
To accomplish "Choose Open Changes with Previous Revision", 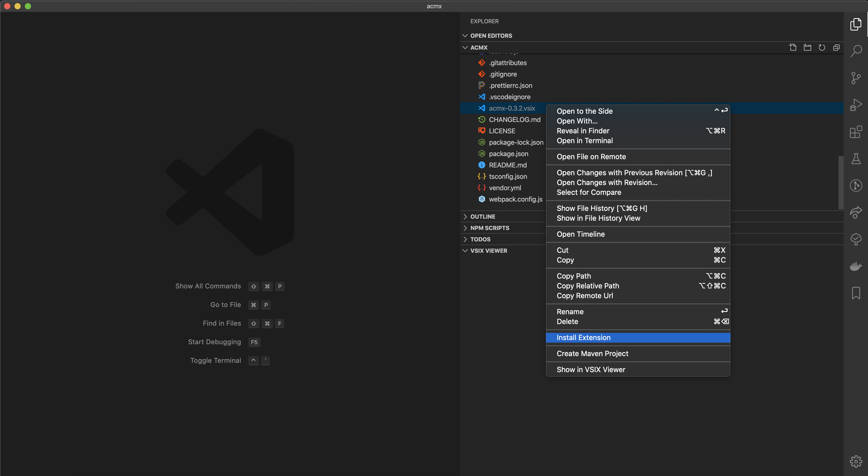I will pyautogui.click(x=638, y=173).
